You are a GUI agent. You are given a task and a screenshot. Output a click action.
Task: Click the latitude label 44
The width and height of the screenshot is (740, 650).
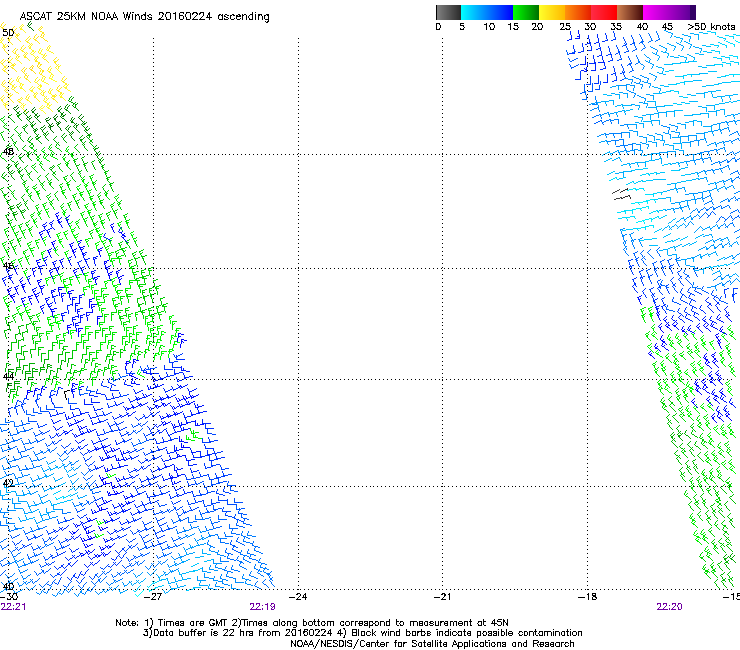[x=8, y=377]
